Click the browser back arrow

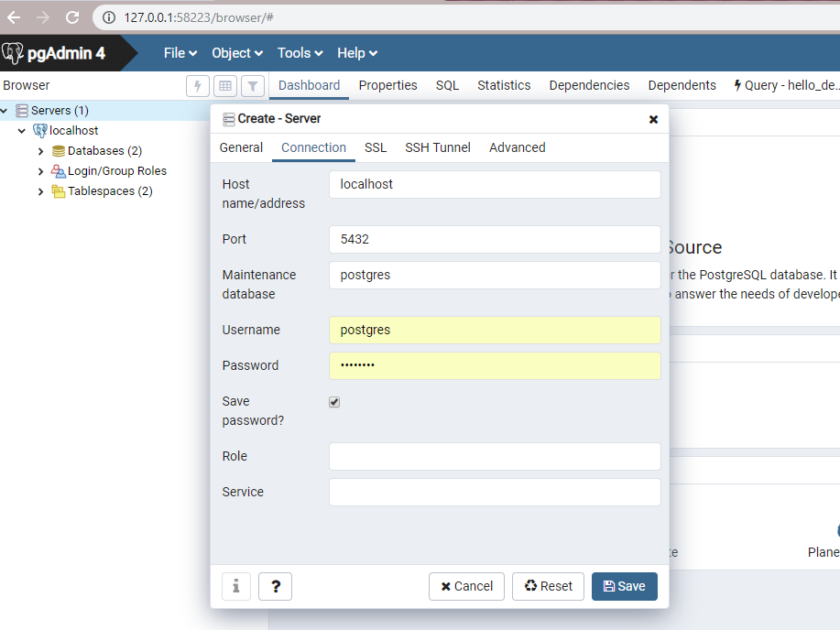(x=14, y=17)
